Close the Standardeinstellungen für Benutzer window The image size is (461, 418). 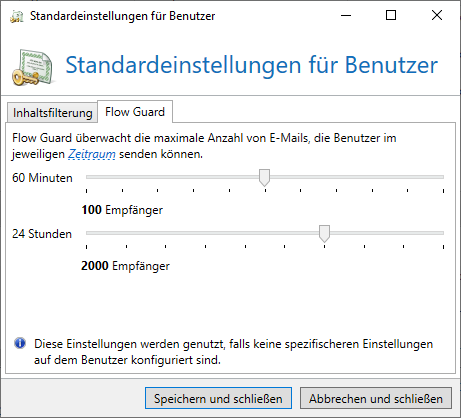(x=437, y=16)
